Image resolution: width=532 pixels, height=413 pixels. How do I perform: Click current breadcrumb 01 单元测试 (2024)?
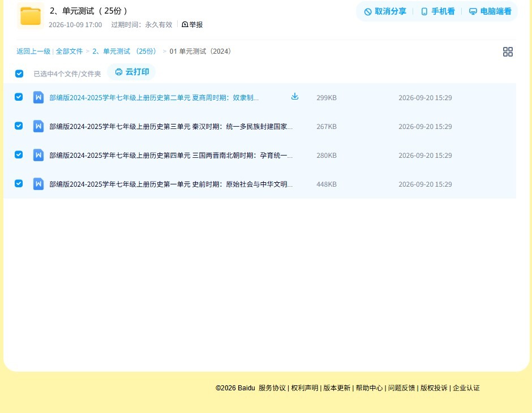coord(200,51)
